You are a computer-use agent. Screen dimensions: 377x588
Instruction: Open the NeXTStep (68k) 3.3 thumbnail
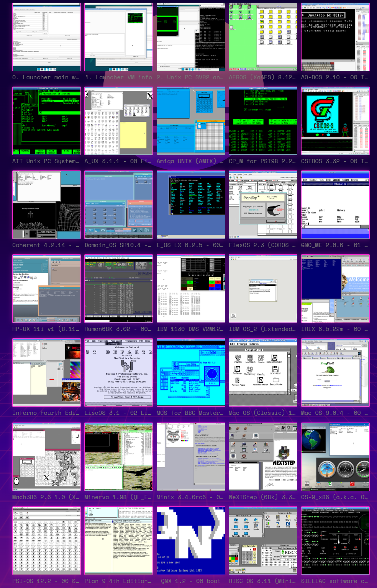[263, 457]
